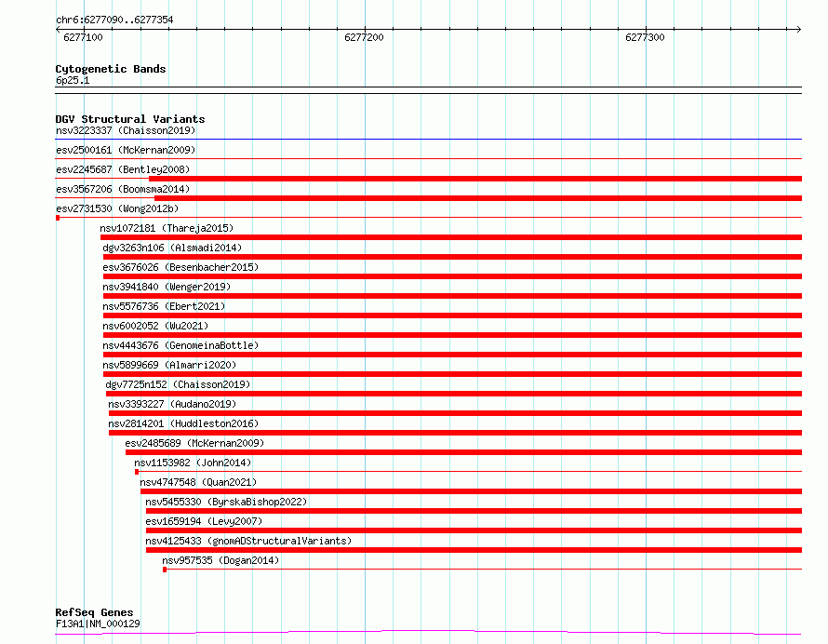This screenshot has height=644, width=828.
Task: Click the nsv6002052 (Wu2021) variant label
Action: coord(155,326)
